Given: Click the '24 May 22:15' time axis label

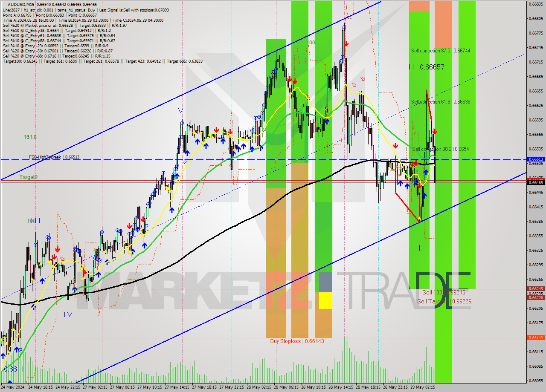Looking at the screenshot, I should (68, 388).
